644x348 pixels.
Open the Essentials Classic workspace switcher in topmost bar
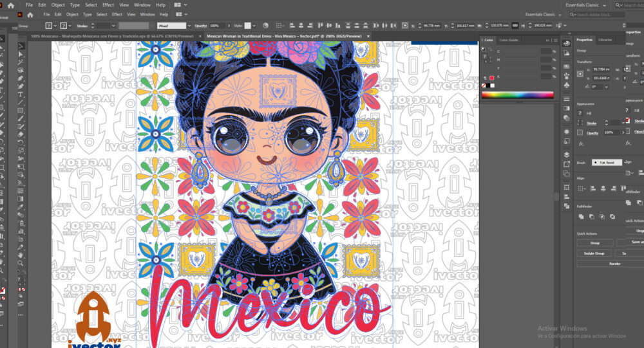point(585,5)
